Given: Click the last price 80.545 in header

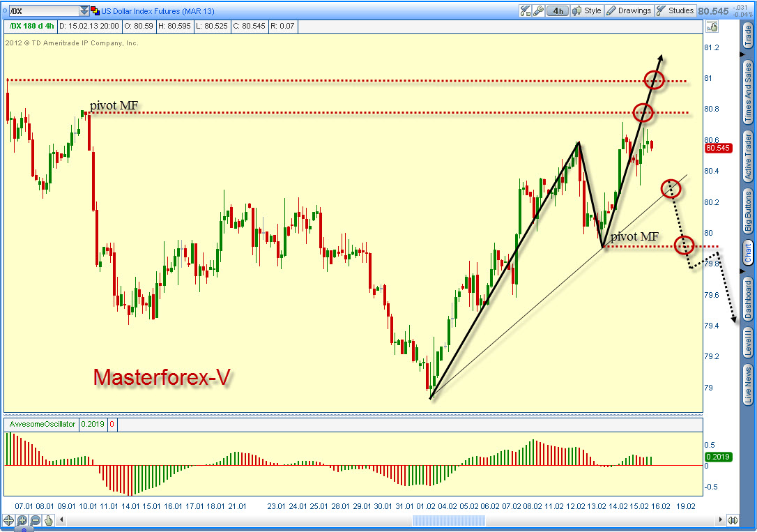Looking at the screenshot, I should click(x=713, y=11).
